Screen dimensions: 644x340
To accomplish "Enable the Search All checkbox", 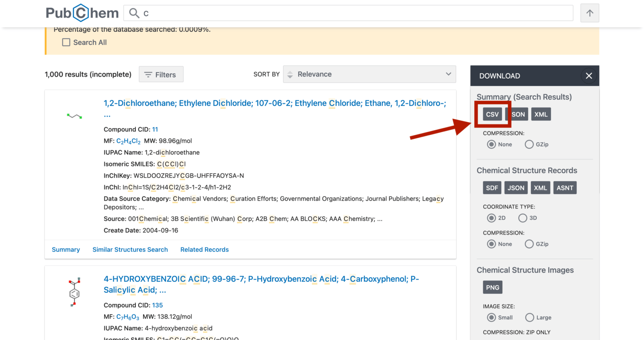I will pyautogui.click(x=66, y=42).
